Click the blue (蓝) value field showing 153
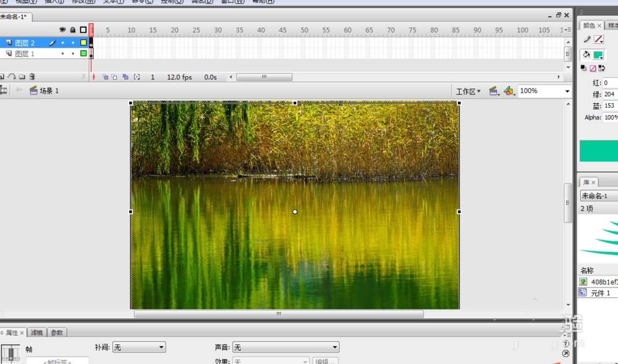 (x=610, y=106)
